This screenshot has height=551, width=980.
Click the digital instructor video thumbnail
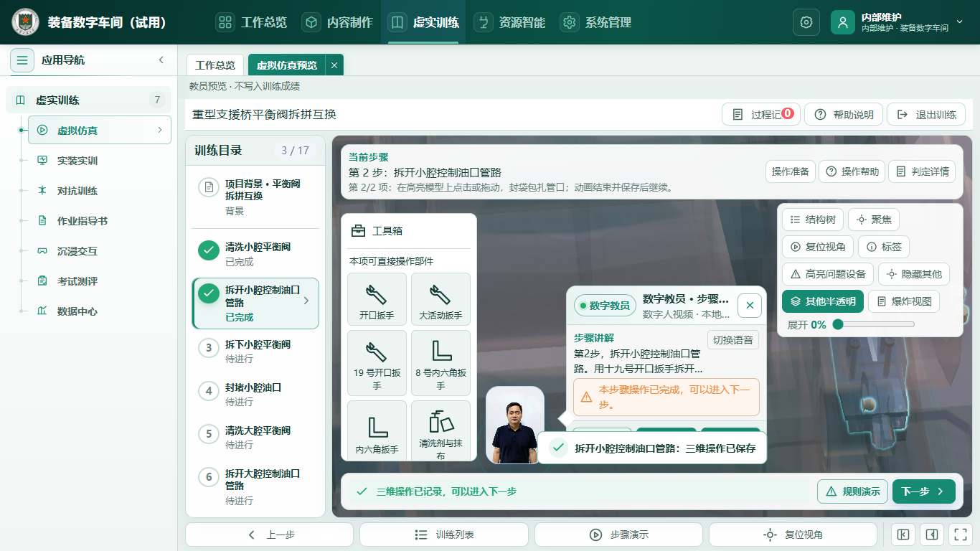click(514, 425)
